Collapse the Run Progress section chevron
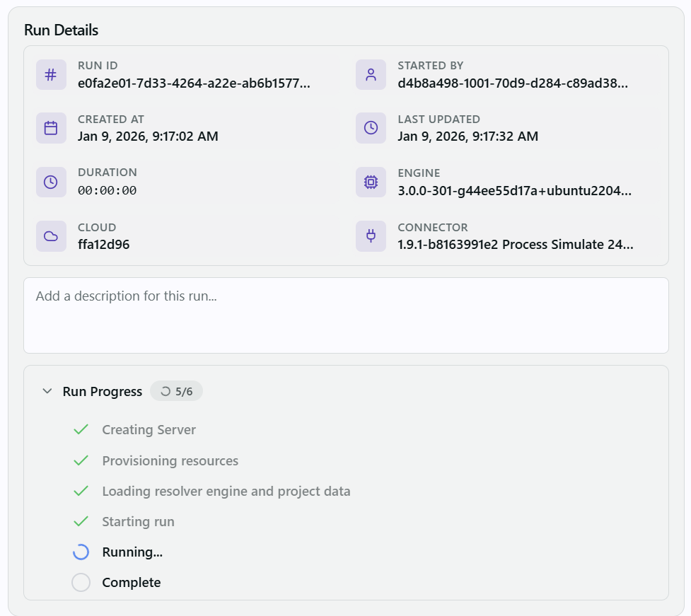This screenshot has height=616, width=691. click(47, 391)
